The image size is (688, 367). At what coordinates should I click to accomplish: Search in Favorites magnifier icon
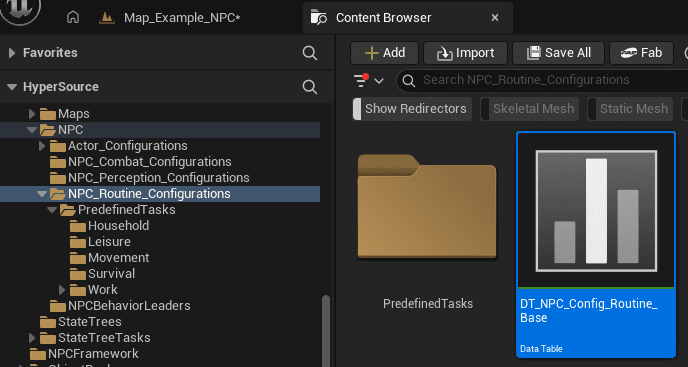pyautogui.click(x=310, y=53)
